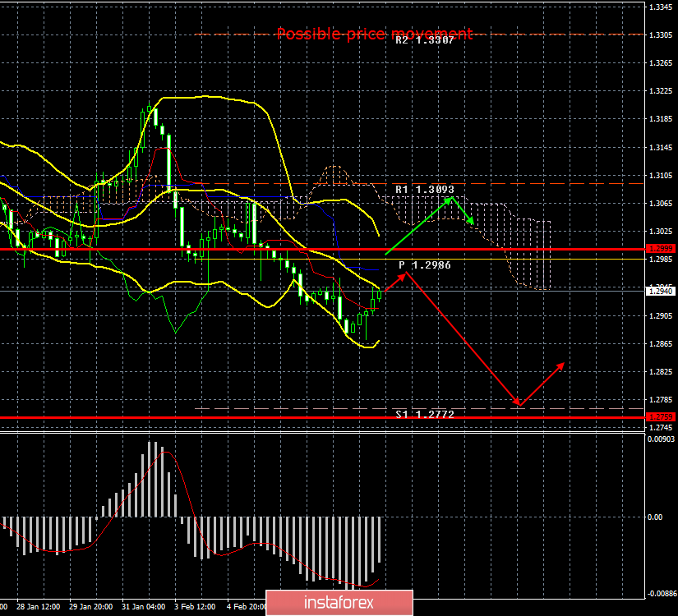This screenshot has height=616, width=678.
Task: Click the current price tag 1.2940
Action: 661,291
